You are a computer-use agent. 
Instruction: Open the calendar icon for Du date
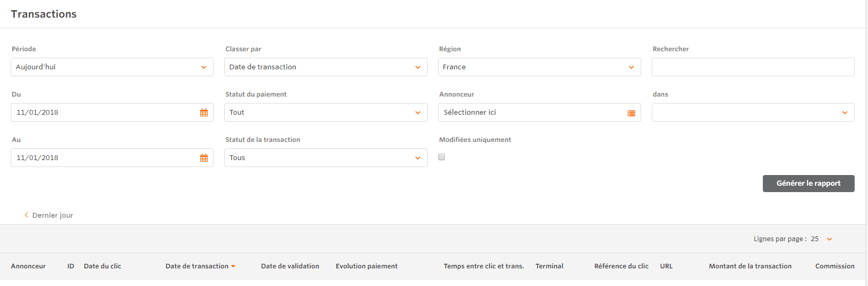[204, 113]
